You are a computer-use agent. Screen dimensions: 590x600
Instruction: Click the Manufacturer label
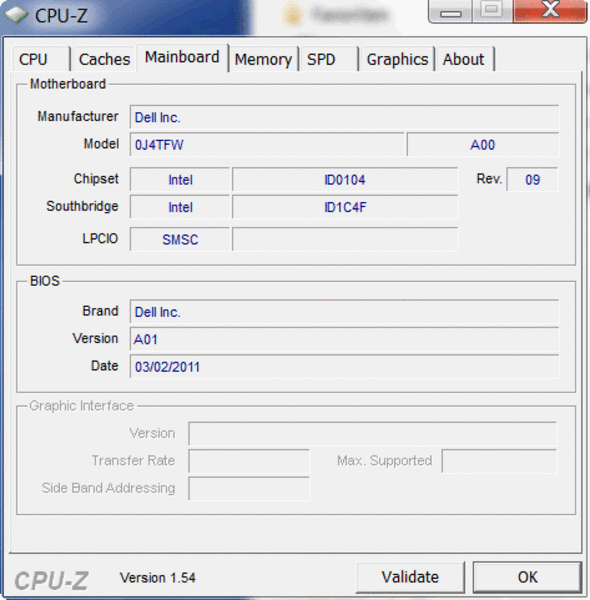[78, 116]
